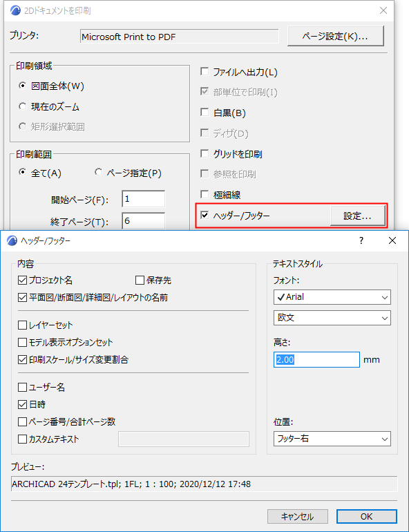Click the カスタムテキスト text field
Viewport: 409px width, 532px height.
click(x=184, y=439)
